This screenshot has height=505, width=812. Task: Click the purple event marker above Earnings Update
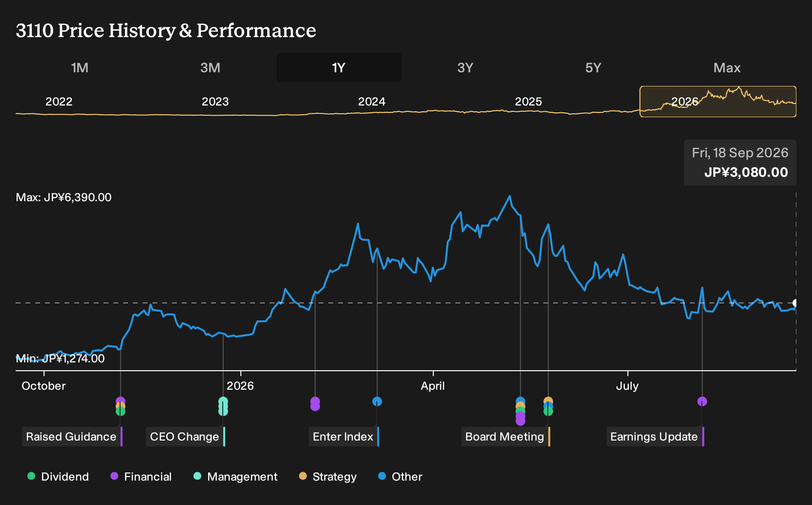(x=702, y=401)
